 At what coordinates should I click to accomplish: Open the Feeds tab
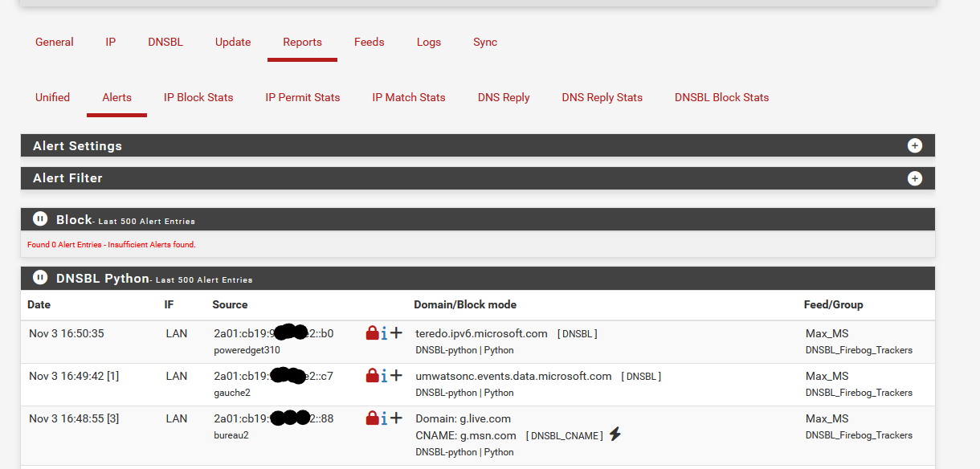point(369,42)
